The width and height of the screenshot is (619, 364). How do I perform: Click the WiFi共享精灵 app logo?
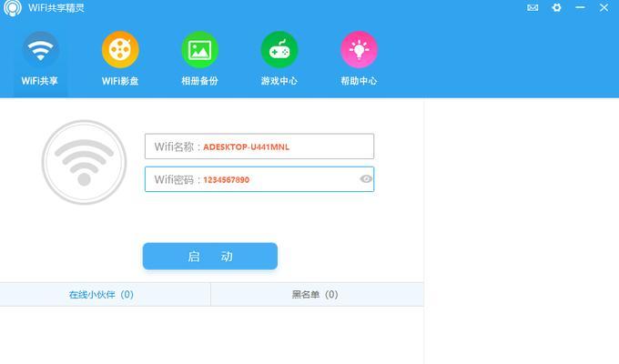coord(13,8)
